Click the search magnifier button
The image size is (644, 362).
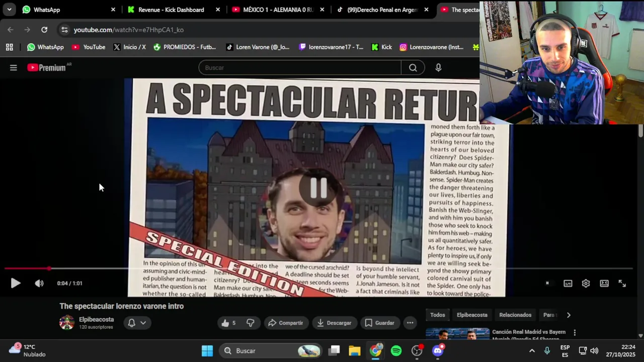pos(413,67)
